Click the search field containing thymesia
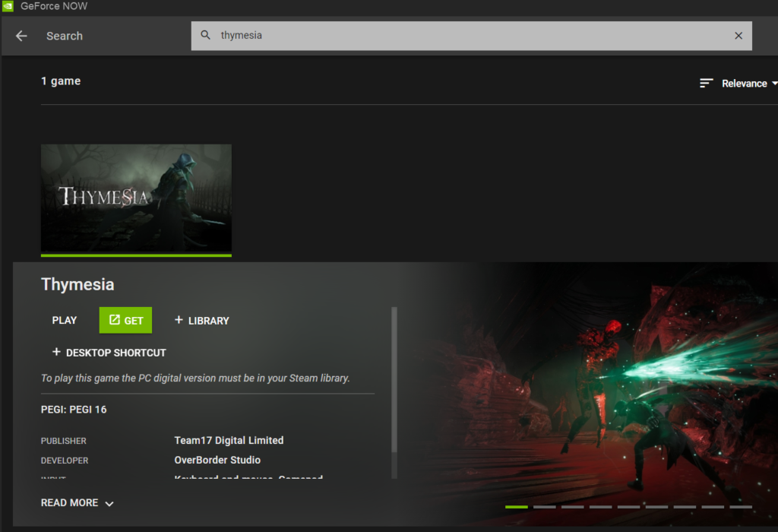The image size is (778, 532). click(471, 36)
